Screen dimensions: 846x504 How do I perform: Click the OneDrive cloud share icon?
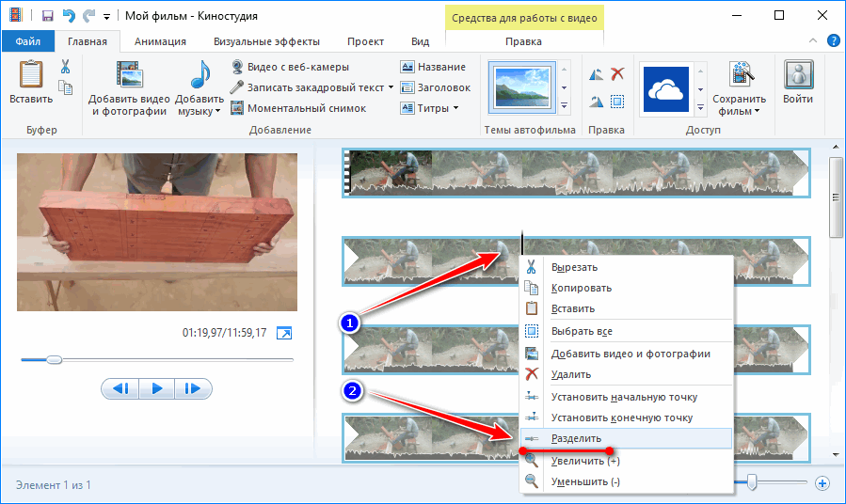[666, 89]
